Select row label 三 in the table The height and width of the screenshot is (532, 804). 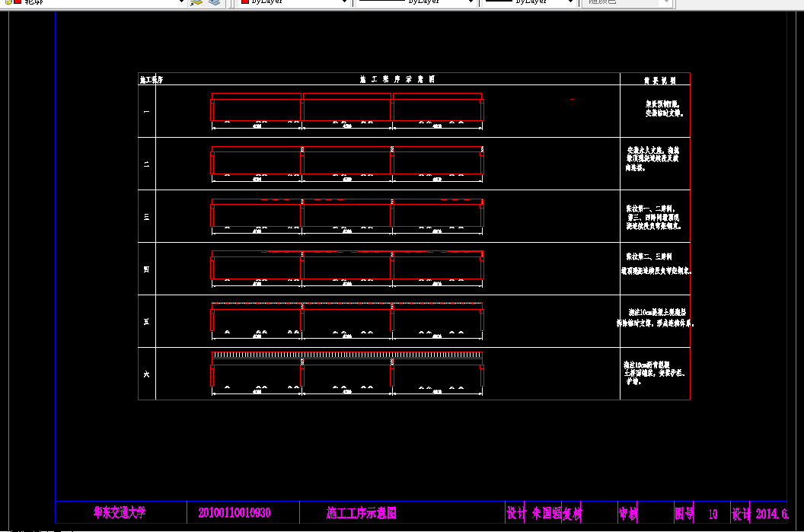click(x=147, y=217)
